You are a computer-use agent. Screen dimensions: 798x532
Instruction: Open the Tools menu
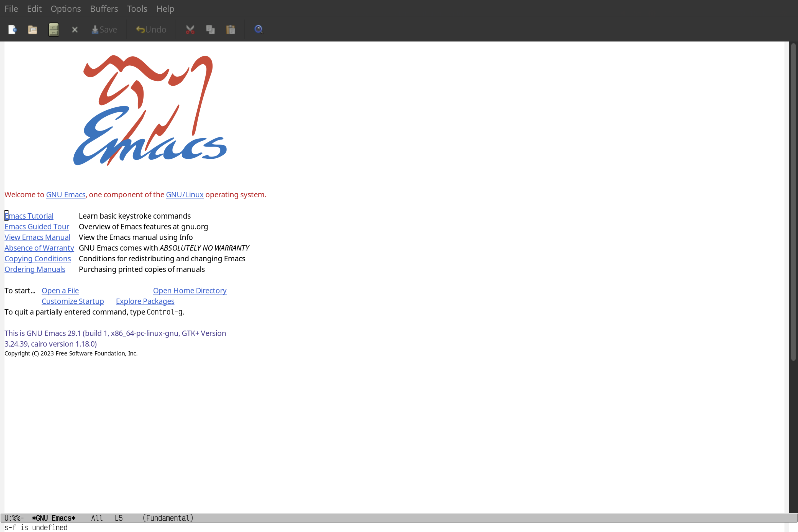pyautogui.click(x=137, y=8)
